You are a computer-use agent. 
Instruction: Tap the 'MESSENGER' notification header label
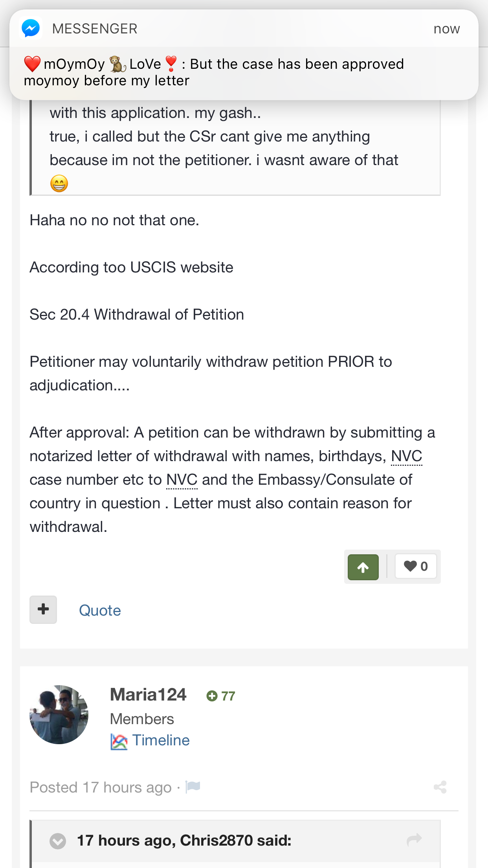(x=95, y=29)
